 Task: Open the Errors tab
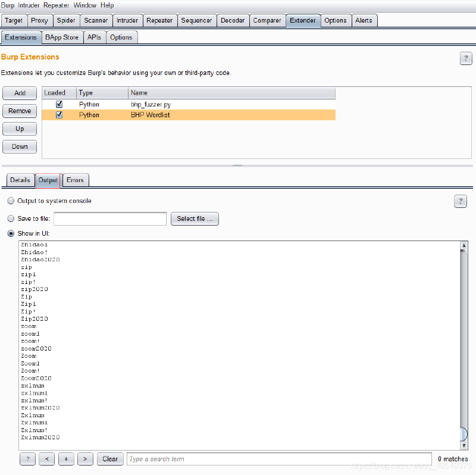pos(76,180)
